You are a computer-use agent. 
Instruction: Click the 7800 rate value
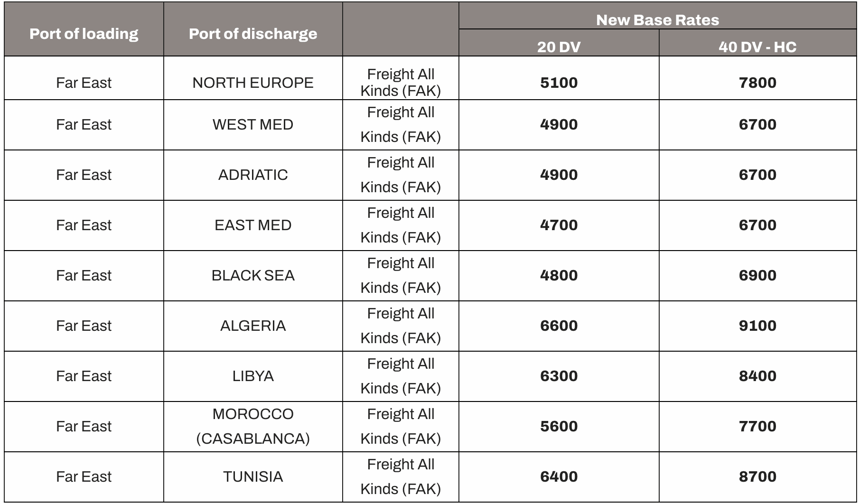757,83
